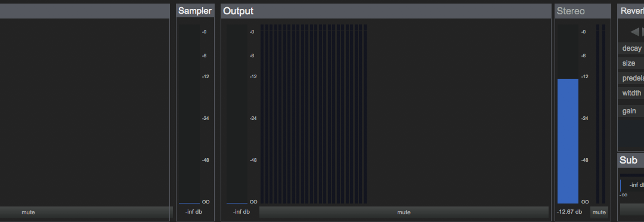This screenshot has width=644, height=222.
Task: Mute the Stereo channel
Action: [599, 212]
